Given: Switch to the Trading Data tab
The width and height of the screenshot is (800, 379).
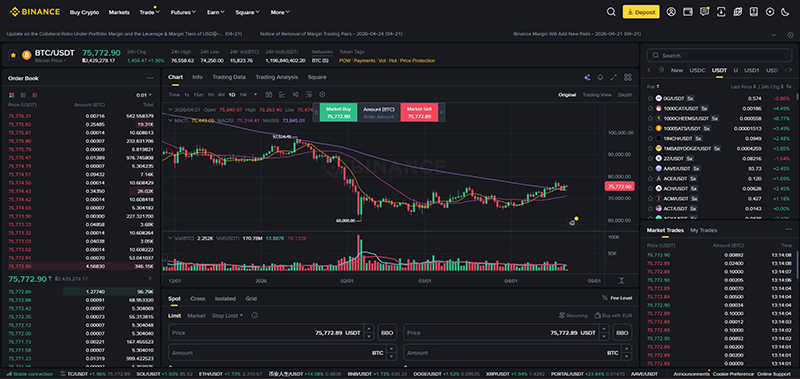Looking at the screenshot, I should (229, 77).
